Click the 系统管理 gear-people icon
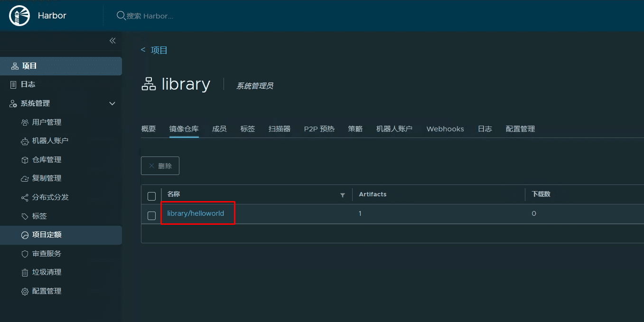 point(13,103)
